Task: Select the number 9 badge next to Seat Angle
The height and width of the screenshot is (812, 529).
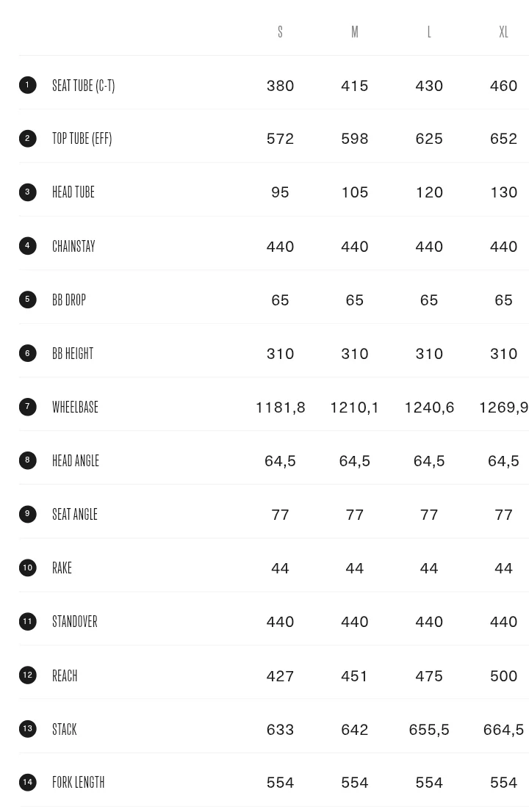Action: point(27,514)
